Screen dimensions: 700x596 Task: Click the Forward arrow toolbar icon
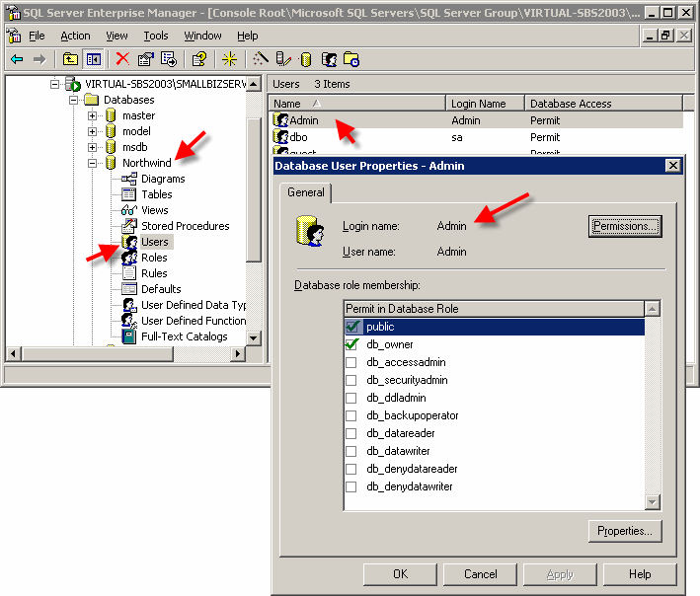tap(39, 59)
